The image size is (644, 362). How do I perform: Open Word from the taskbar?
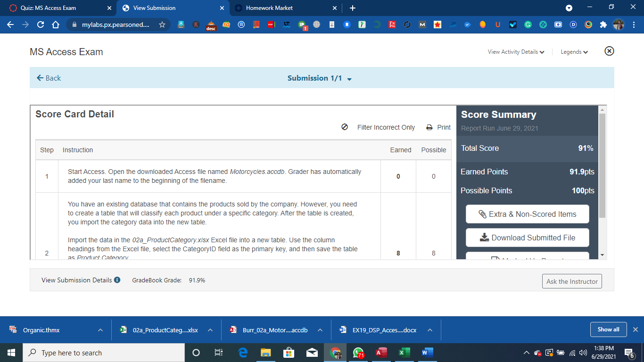pyautogui.click(x=427, y=353)
